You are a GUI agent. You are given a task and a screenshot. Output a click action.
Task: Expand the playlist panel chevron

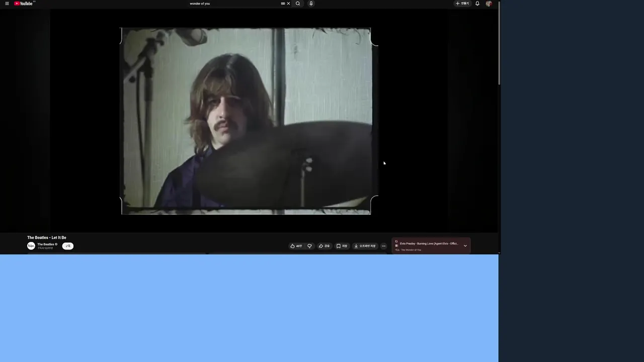pyautogui.click(x=465, y=246)
